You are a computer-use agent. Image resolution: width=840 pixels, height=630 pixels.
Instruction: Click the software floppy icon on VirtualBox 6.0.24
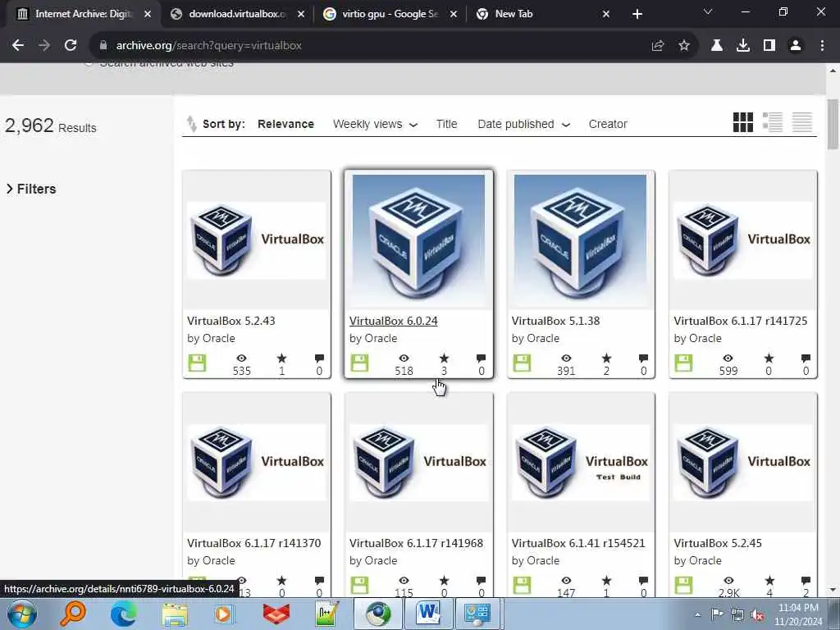pos(359,363)
